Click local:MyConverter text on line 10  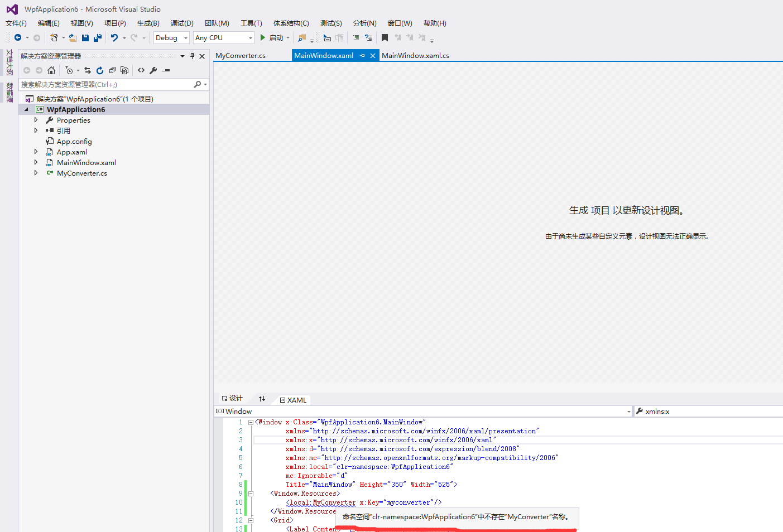tap(323, 502)
